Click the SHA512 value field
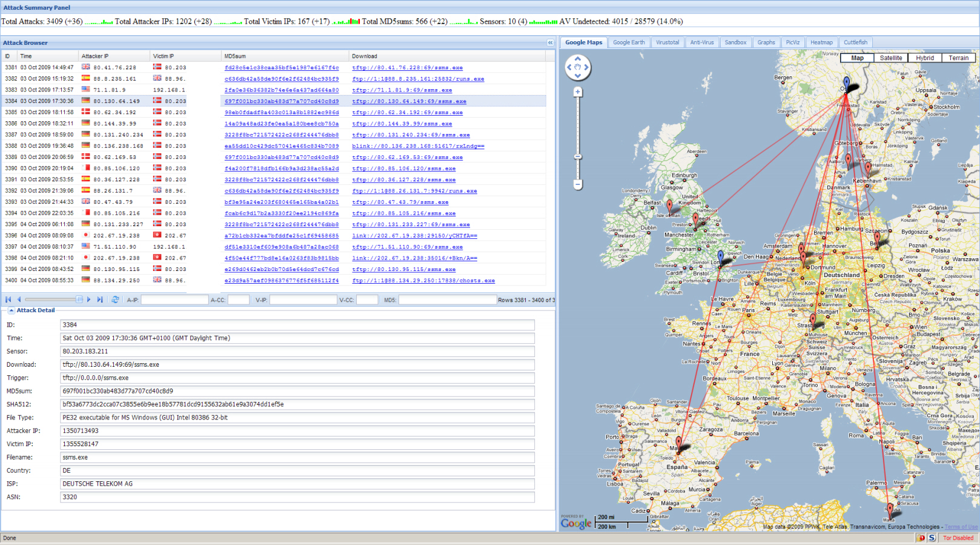This screenshot has width=980, height=545. click(297, 404)
